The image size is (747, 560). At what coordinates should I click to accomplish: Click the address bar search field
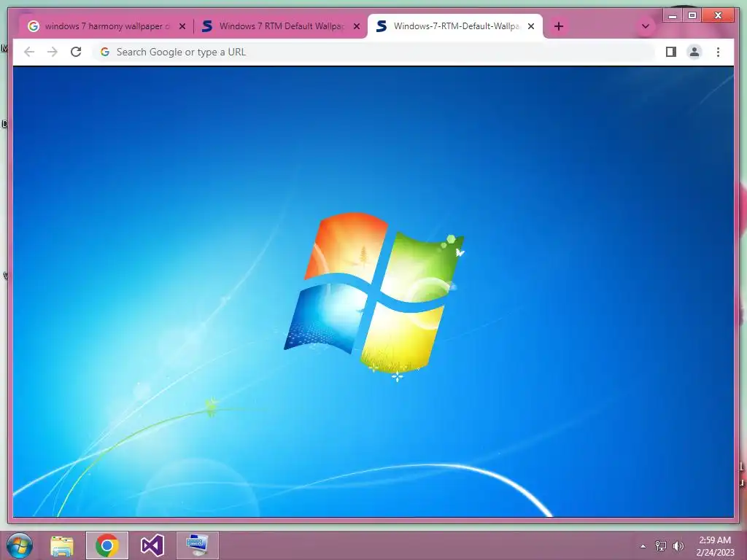[x=374, y=52]
